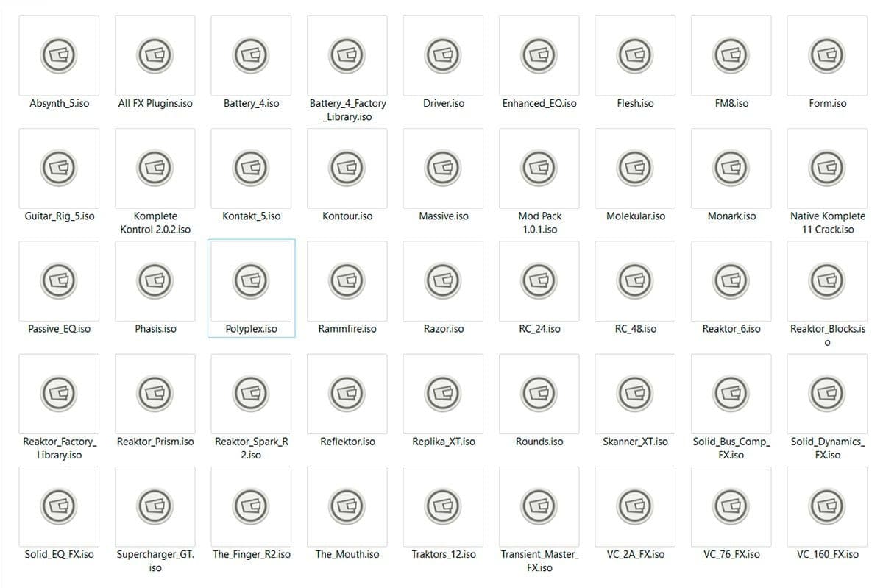Select the Reaktor_Factory_Library.iso file name
The height and width of the screenshot is (588, 883).
tap(60, 448)
